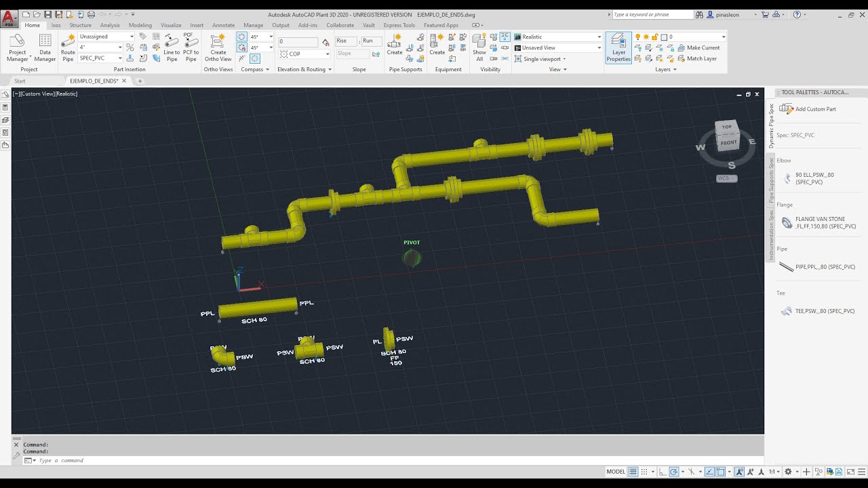The height and width of the screenshot is (488, 868).
Task: Start the Route Pipe tool
Action: (x=68, y=47)
